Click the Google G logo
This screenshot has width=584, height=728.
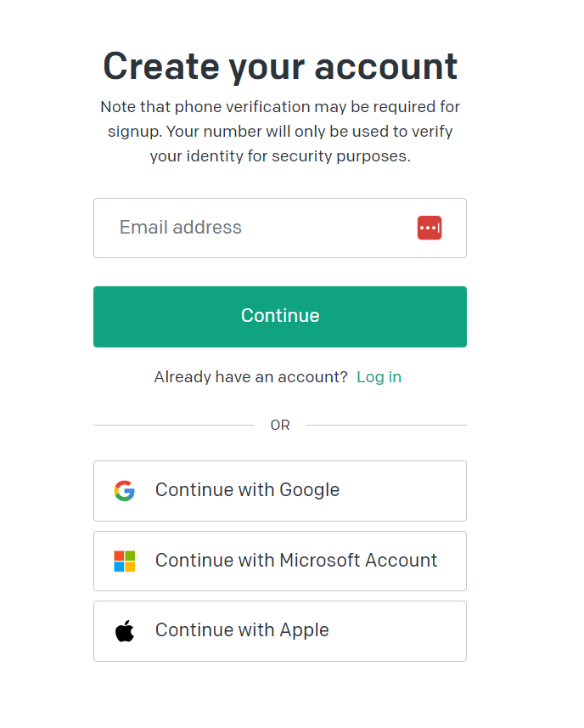[124, 491]
